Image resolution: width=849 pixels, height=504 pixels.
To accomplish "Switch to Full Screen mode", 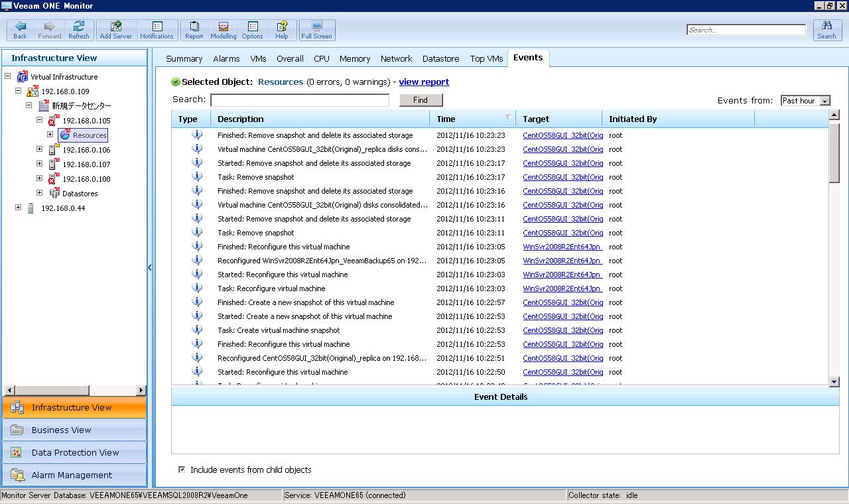I will coord(317,30).
